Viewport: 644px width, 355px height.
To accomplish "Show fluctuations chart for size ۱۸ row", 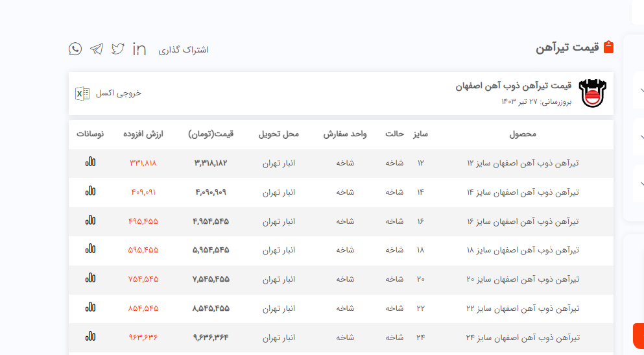I will click(x=90, y=249).
